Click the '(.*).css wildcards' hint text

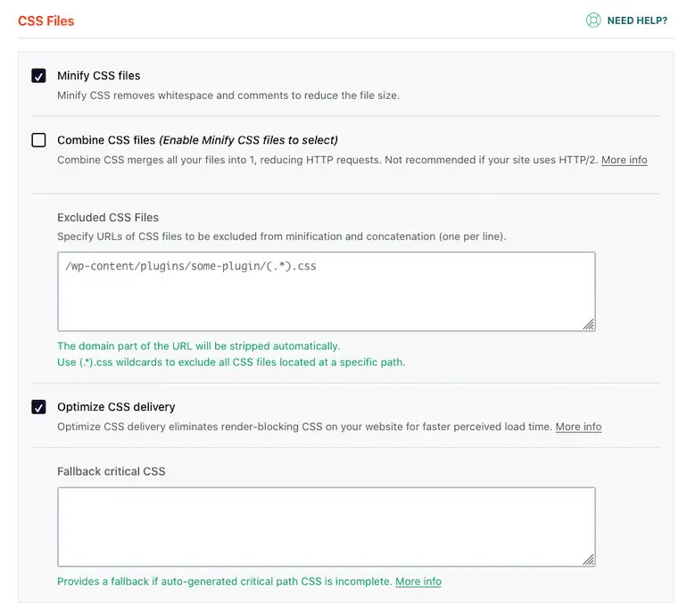point(231,362)
